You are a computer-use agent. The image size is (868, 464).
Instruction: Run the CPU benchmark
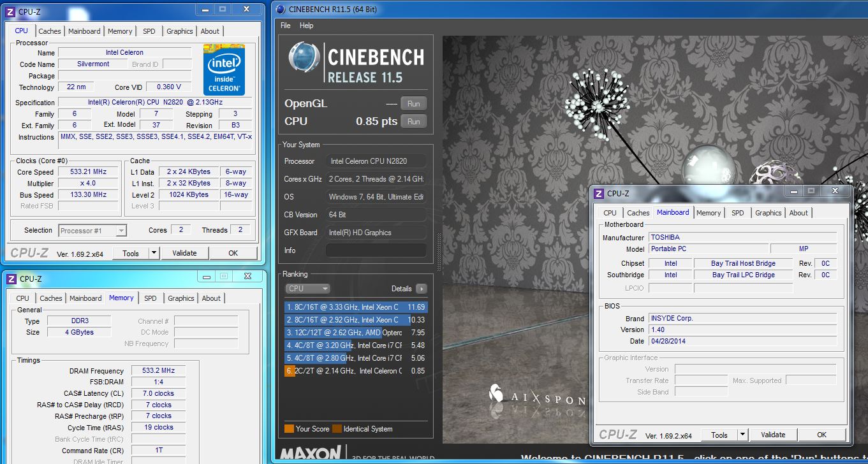tap(413, 121)
